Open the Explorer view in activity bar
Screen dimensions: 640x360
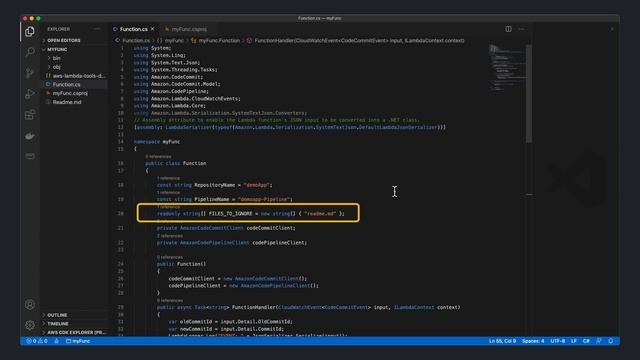point(30,31)
